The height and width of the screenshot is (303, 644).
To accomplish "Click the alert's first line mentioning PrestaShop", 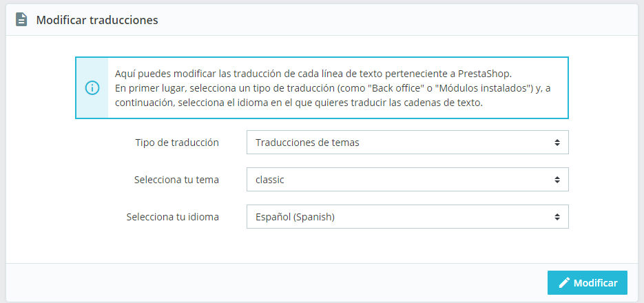I will pyautogui.click(x=314, y=74).
